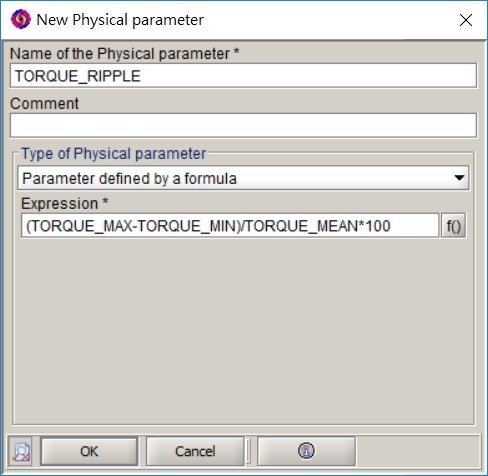Image resolution: width=488 pixels, height=476 pixels.
Task: Click the Flux app icon in title bar
Action: 21,19
